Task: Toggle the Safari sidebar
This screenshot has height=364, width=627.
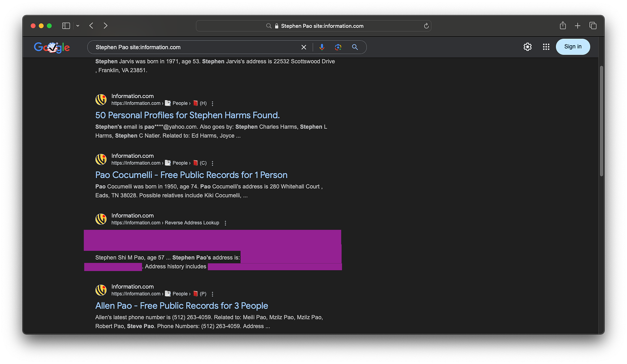Action: (66, 26)
